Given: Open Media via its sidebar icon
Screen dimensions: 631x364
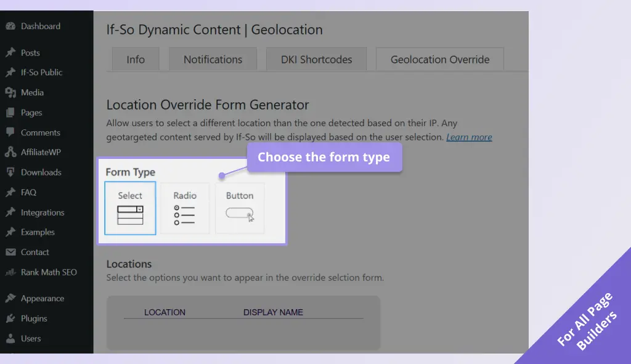Looking at the screenshot, I should point(10,92).
